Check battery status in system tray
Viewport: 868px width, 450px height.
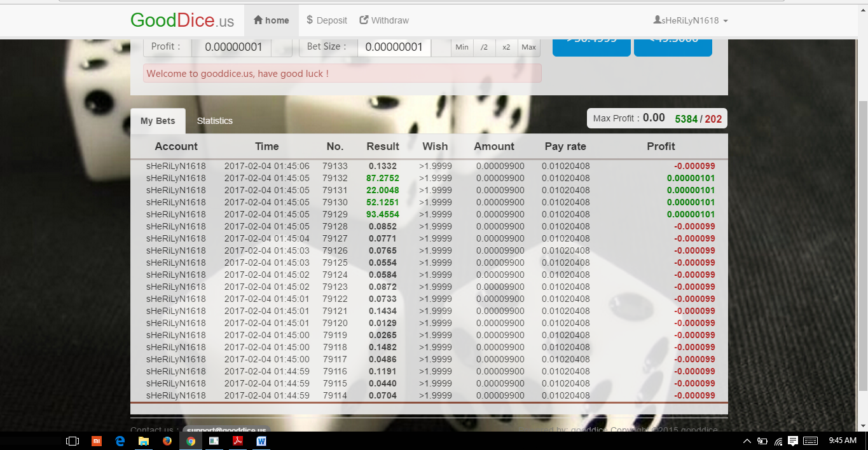(762, 440)
